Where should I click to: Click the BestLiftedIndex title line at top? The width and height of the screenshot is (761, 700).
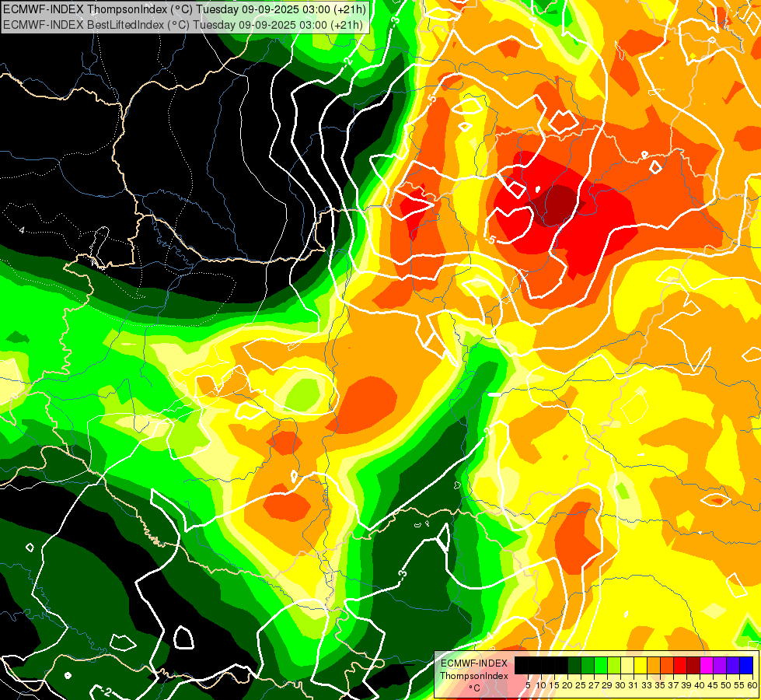[183, 24]
